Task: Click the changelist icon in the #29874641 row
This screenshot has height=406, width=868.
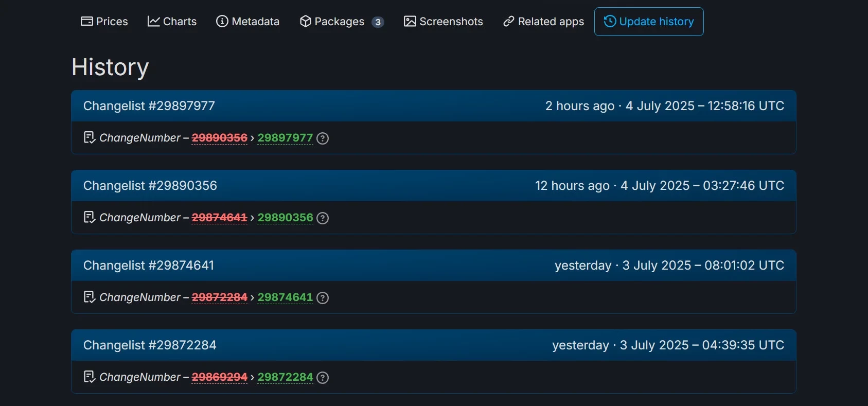Action: coord(90,297)
